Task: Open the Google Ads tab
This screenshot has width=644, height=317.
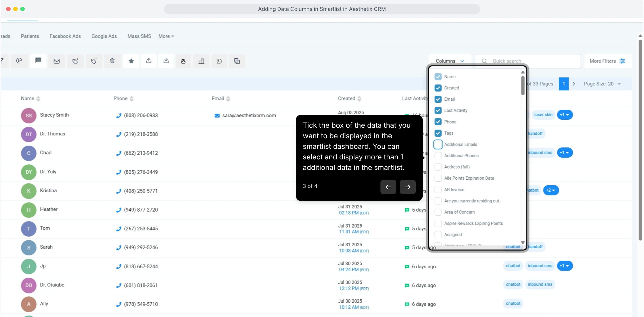Action: click(104, 36)
